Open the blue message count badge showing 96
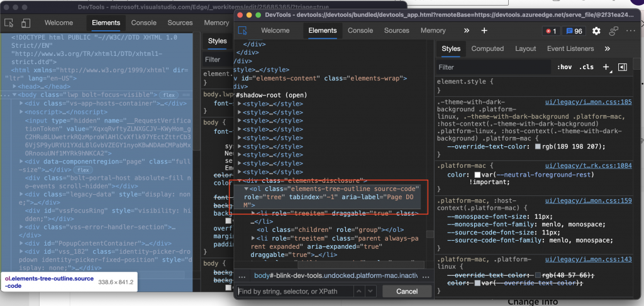 [x=574, y=31]
